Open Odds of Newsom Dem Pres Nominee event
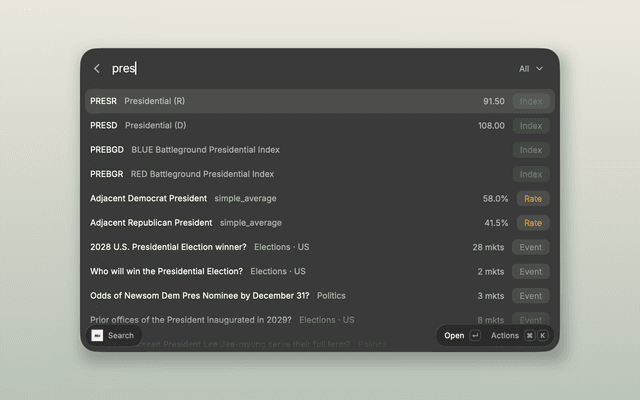The width and height of the screenshot is (640, 400). pos(320,296)
